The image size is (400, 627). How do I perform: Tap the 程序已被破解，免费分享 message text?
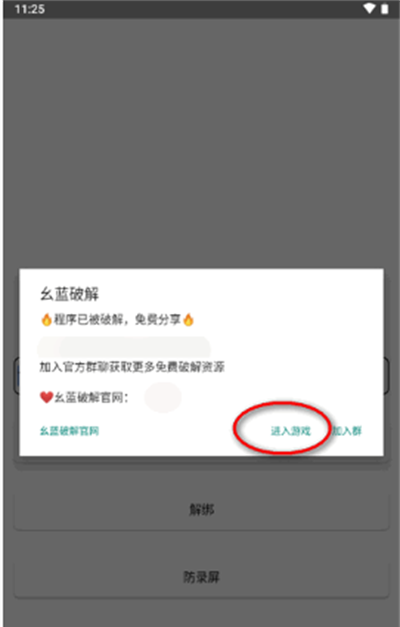coord(118,319)
